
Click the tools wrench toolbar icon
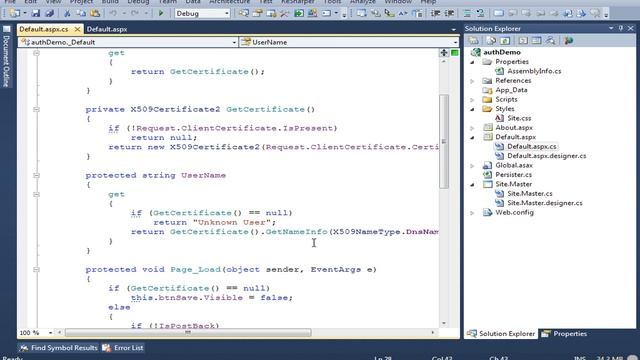click(284, 13)
